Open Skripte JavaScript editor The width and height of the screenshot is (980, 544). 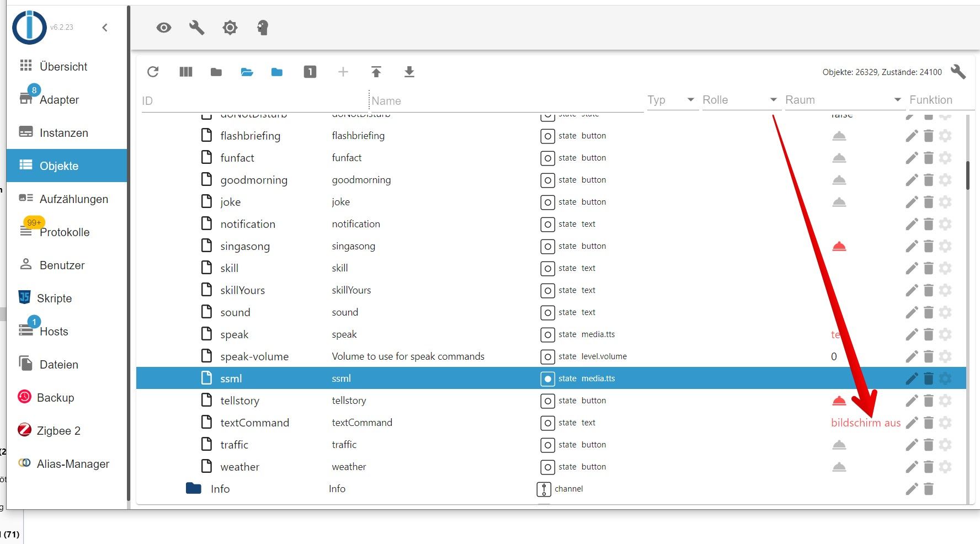coord(67,298)
